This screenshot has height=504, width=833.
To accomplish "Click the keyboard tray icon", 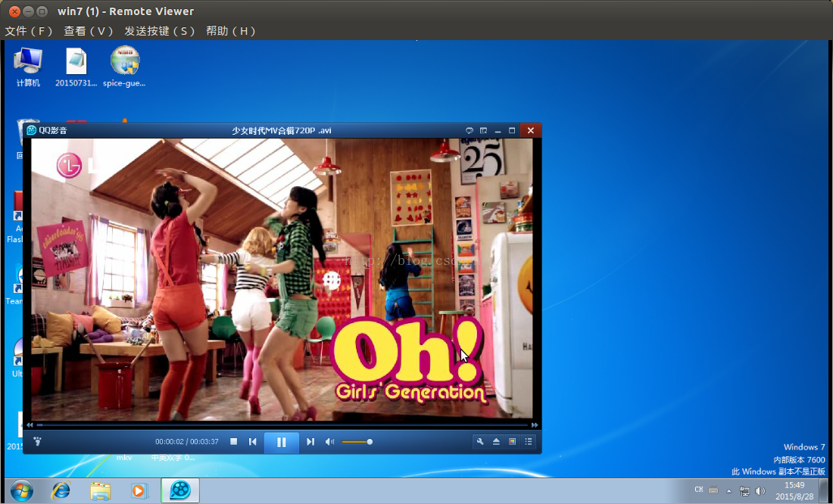I will (x=713, y=490).
